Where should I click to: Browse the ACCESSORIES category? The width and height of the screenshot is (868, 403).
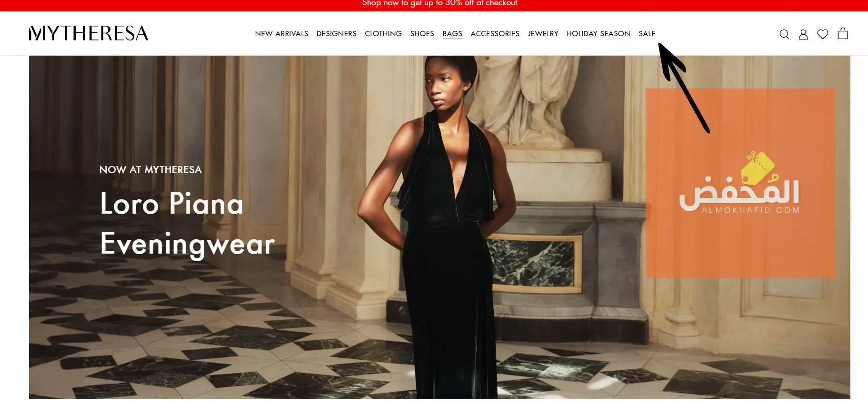pyautogui.click(x=495, y=34)
